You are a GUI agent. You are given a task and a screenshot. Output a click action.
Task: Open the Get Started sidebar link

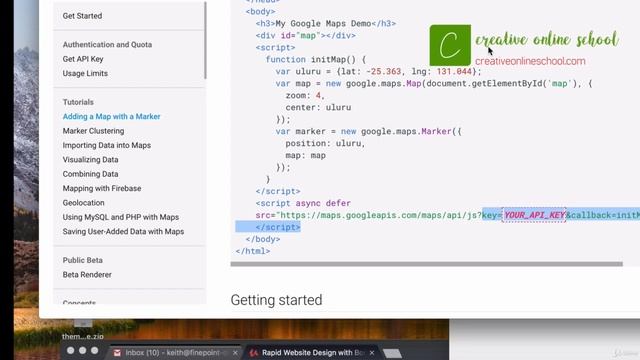82,16
